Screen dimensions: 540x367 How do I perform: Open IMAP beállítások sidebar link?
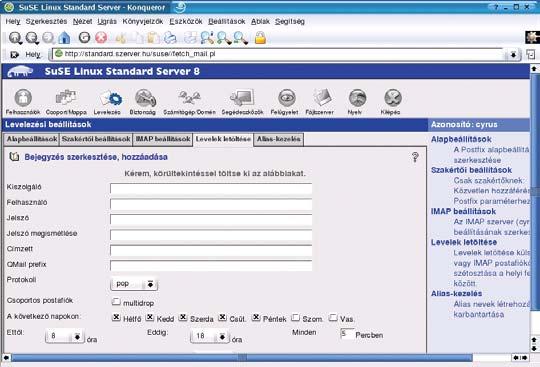[x=463, y=211]
